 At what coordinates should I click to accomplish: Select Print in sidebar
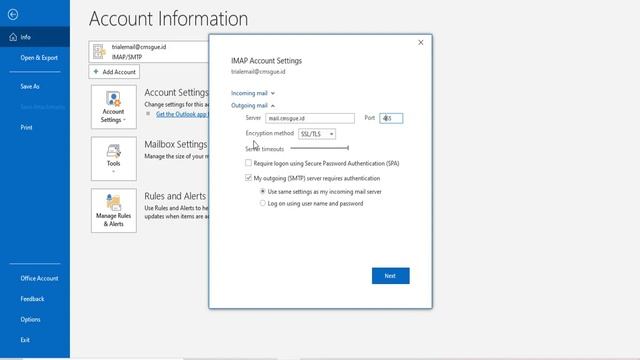[x=26, y=127]
